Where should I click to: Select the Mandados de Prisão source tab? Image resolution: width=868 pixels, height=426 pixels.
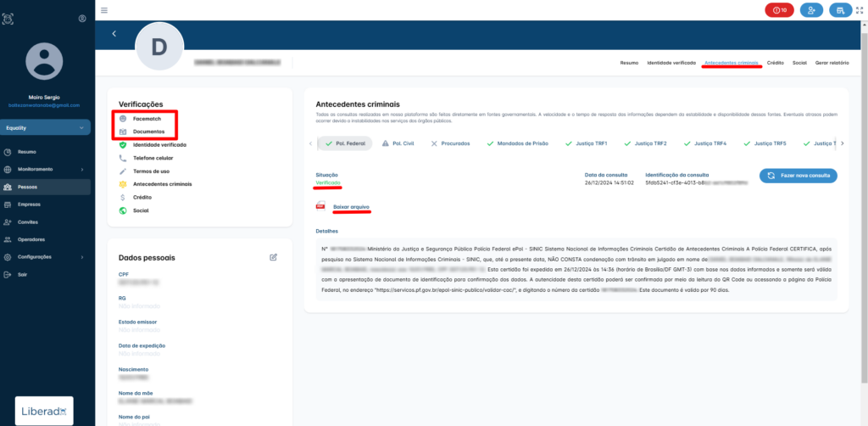[x=518, y=143]
